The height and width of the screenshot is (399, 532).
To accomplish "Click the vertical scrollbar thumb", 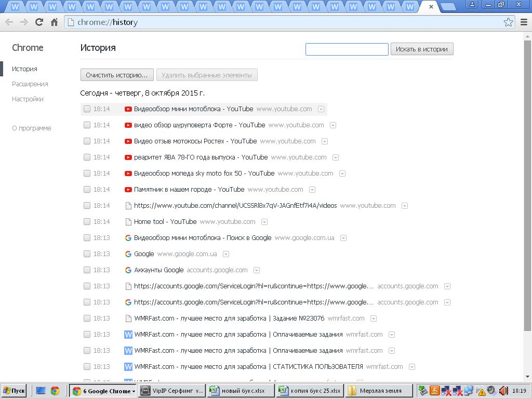I will 527,185.
